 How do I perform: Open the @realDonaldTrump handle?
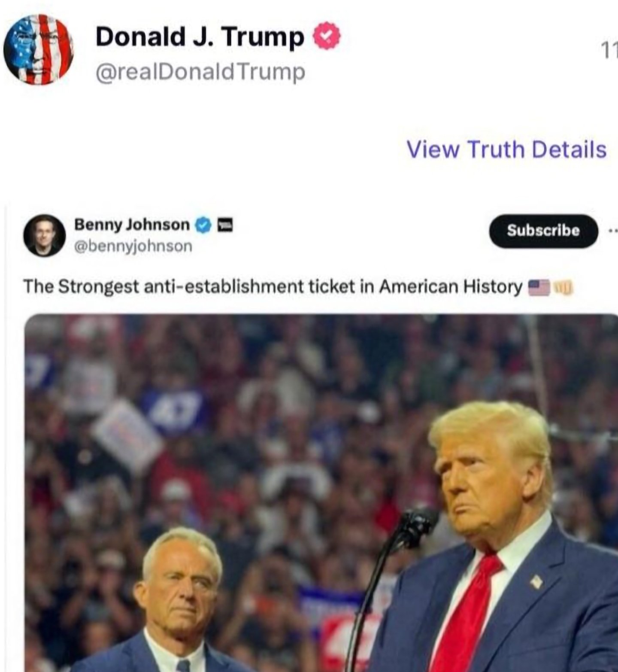click(x=200, y=72)
